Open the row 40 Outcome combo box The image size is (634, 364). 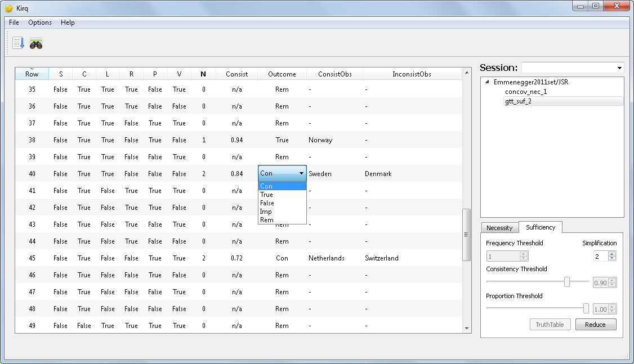click(x=282, y=174)
